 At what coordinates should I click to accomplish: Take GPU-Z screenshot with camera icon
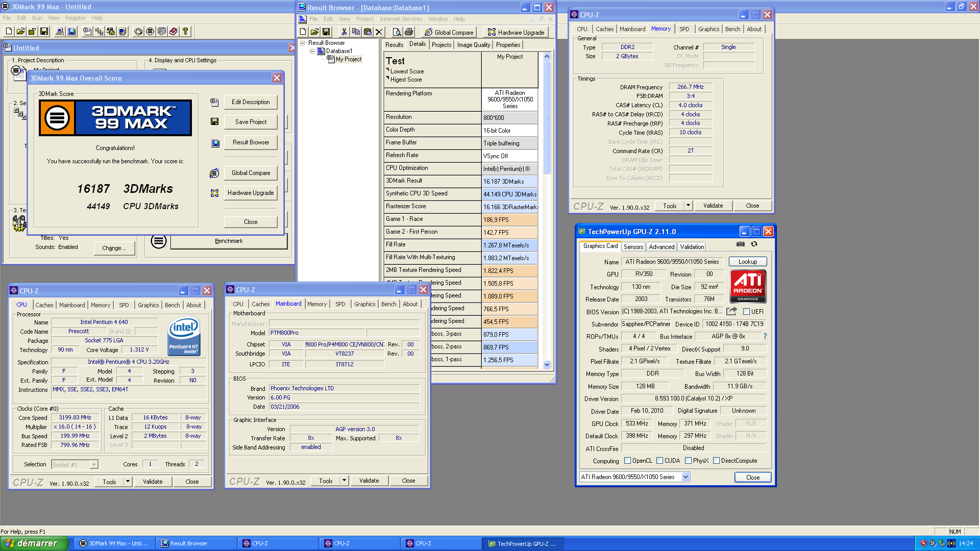(740, 244)
